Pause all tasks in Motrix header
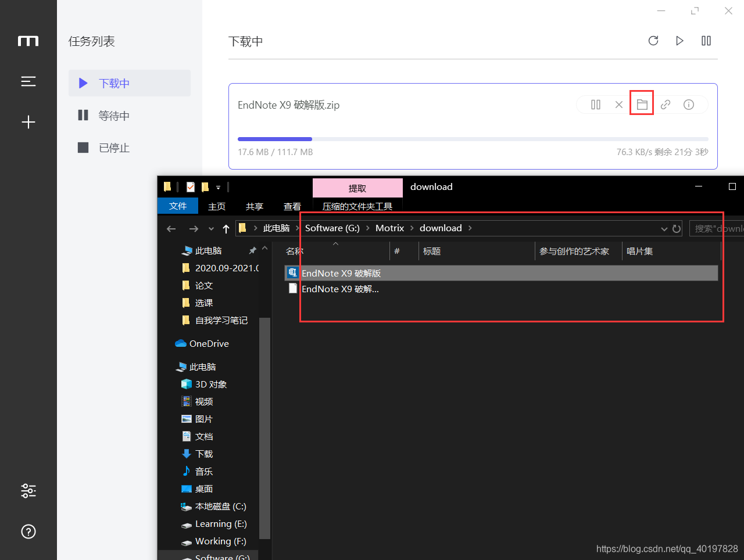The width and height of the screenshot is (744, 560). coord(706,41)
